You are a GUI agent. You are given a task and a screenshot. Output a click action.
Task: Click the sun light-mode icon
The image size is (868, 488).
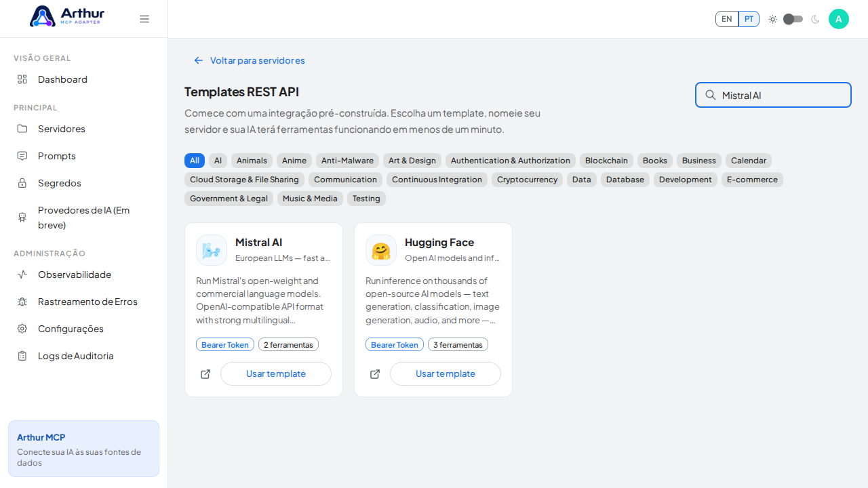[x=772, y=19]
